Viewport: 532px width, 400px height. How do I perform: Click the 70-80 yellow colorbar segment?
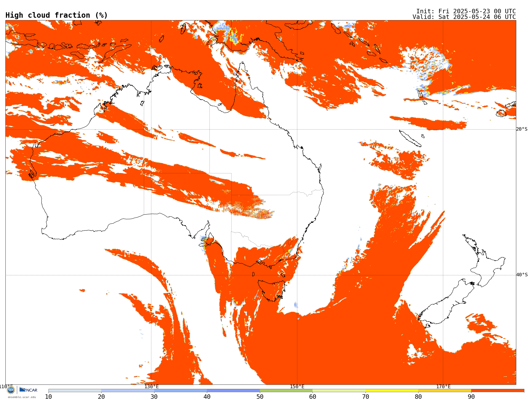pos(392,391)
